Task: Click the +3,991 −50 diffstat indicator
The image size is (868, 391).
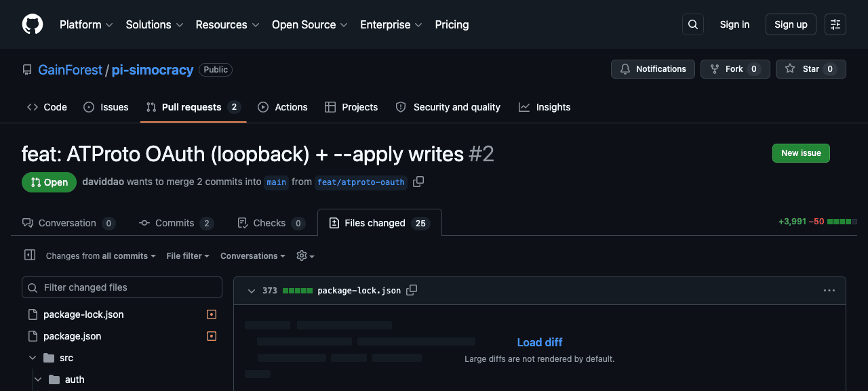Action: tap(818, 222)
